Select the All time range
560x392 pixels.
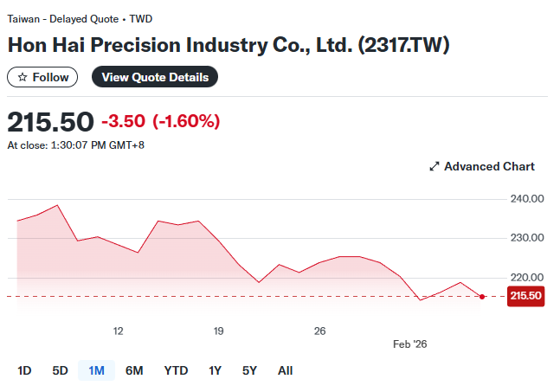click(285, 370)
